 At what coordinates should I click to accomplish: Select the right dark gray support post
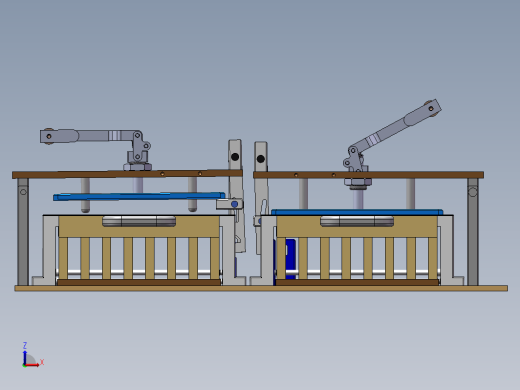(x=473, y=232)
